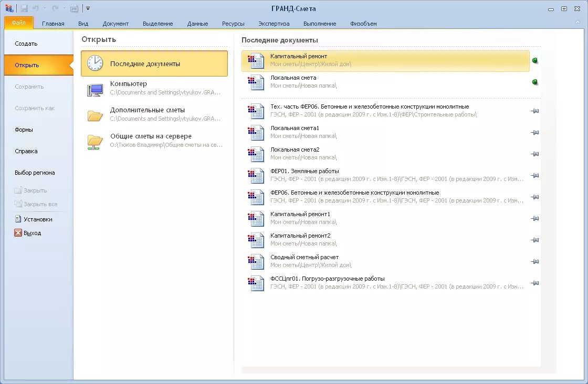Image resolution: width=588 pixels, height=384 pixels.
Task: Switch to the Выделение tab
Action: coord(158,24)
